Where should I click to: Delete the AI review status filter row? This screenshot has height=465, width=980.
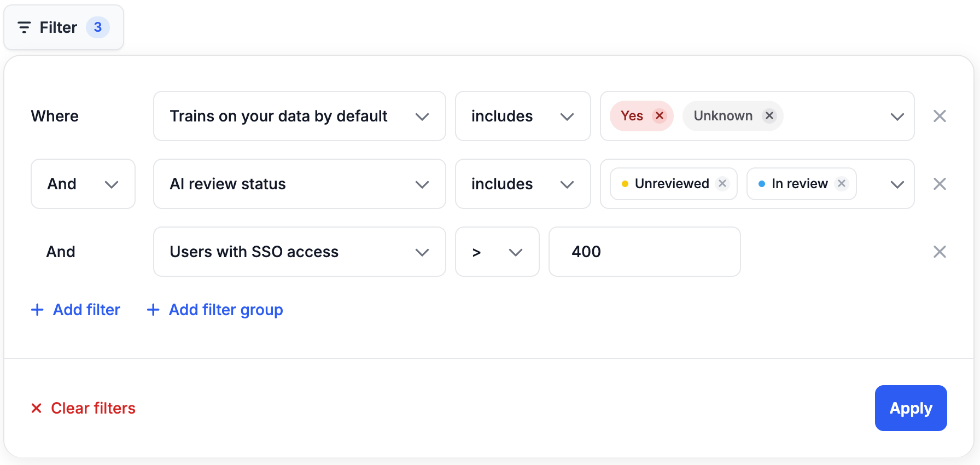point(940,184)
